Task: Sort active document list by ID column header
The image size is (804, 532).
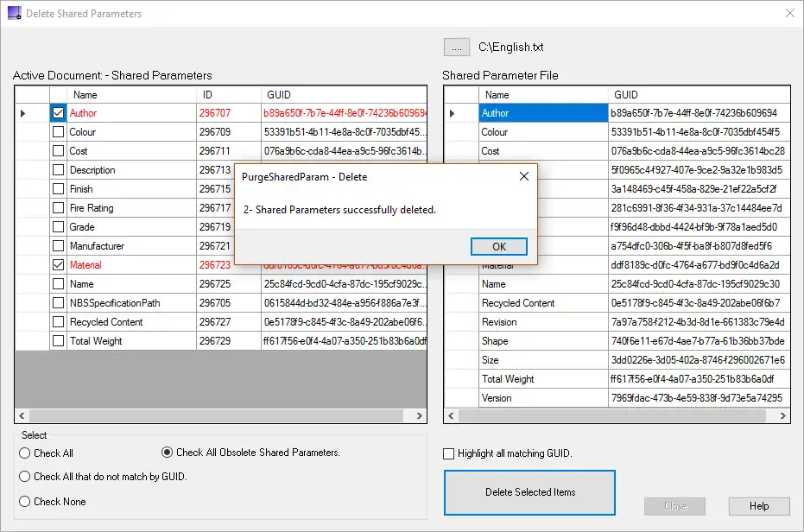Action: click(x=207, y=94)
